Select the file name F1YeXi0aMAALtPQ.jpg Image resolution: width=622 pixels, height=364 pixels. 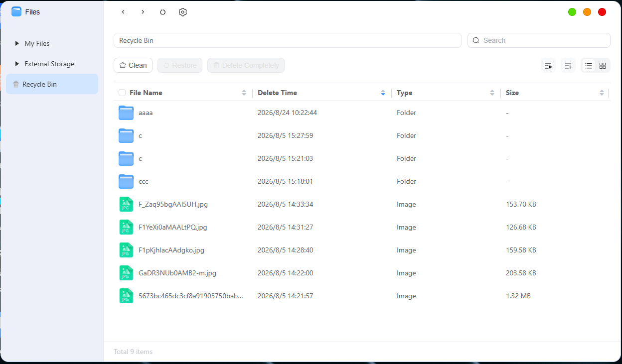point(173,228)
